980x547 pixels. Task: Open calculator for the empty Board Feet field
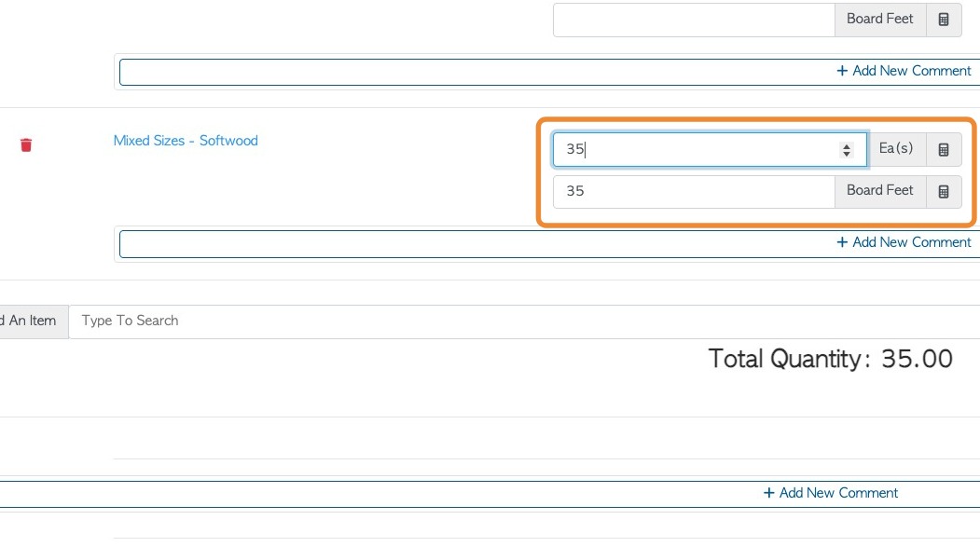tap(943, 20)
